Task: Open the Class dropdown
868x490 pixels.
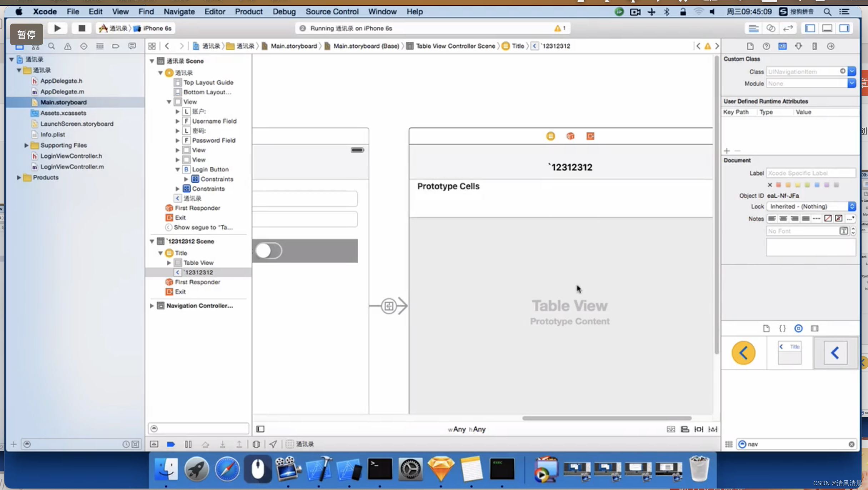Action: pos(852,71)
